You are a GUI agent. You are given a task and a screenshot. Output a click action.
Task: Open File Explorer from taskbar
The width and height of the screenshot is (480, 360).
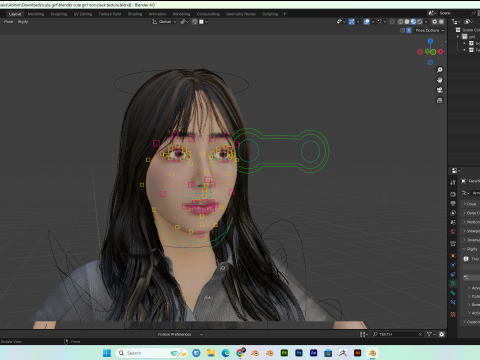pos(211,353)
